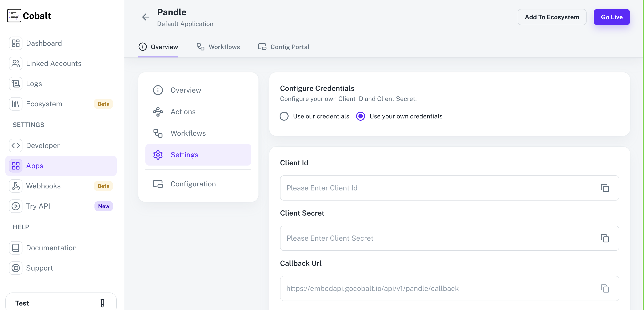Click the Go Live button

point(612,17)
